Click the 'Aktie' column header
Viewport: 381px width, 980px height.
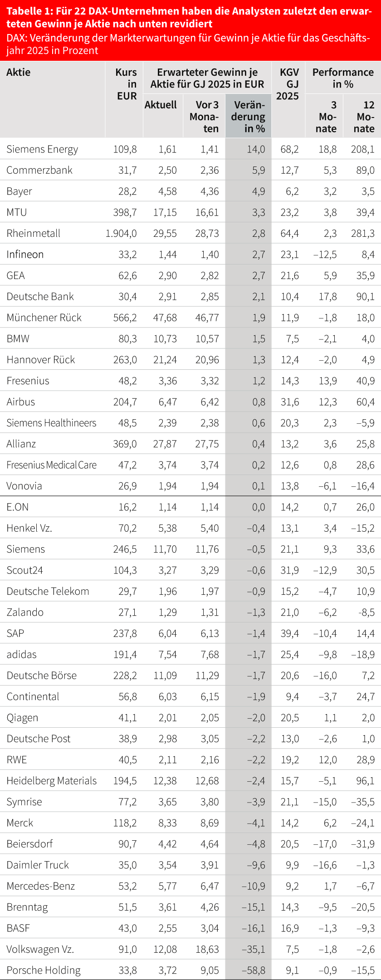pyautogui.click(x=19, y=72)
